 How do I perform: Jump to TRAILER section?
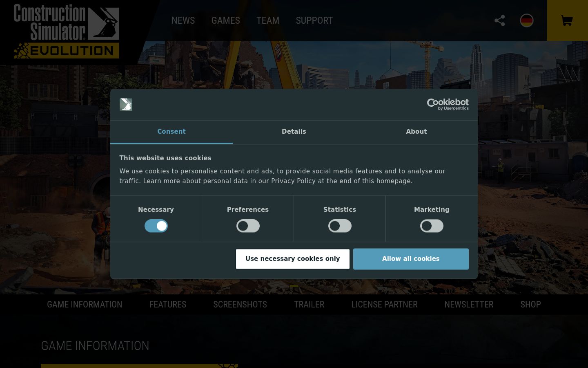(x=309, y=305)
